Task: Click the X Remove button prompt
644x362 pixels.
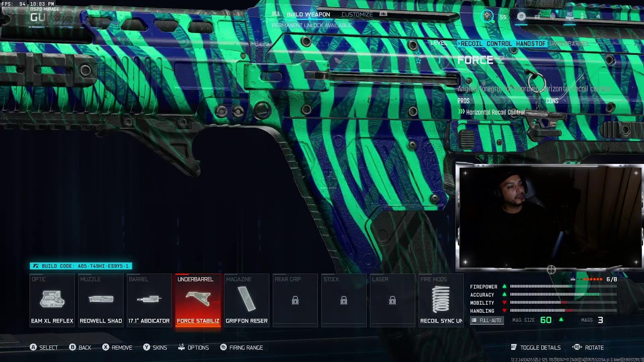Action: (x=117, y=347)
